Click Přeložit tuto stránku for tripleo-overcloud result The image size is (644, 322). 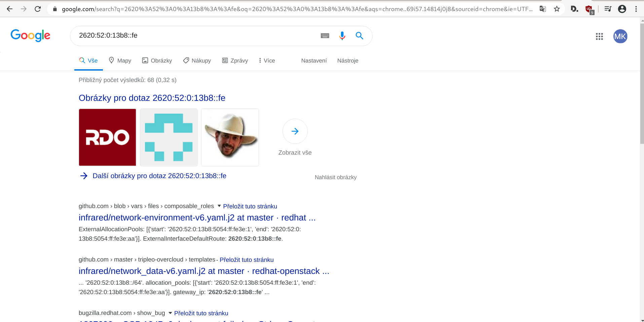[247, 260]
